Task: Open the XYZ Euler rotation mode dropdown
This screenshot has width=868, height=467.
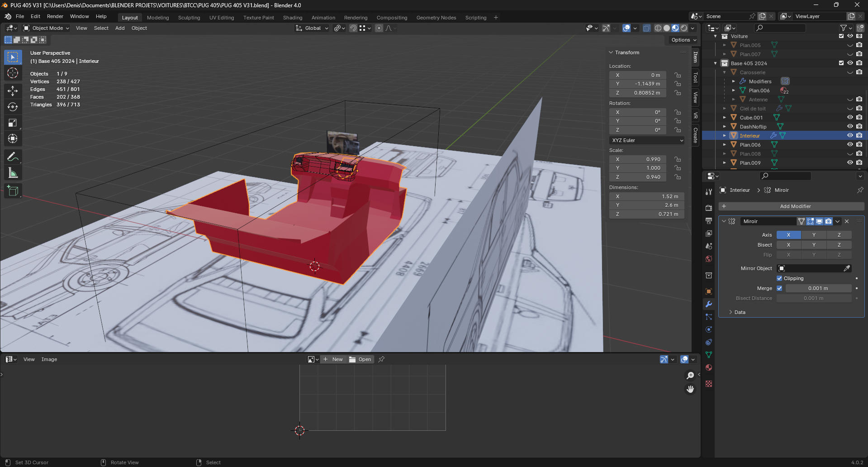Action: click(x=647, y=140)
